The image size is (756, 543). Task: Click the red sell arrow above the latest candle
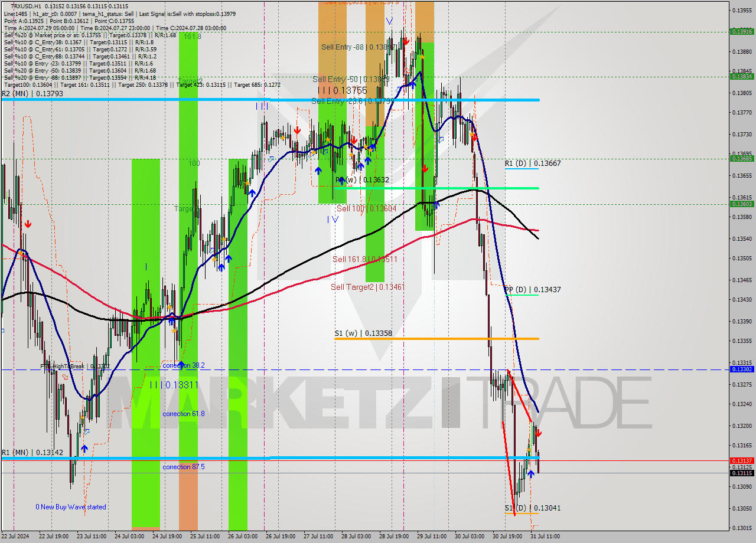coord(539,433)
